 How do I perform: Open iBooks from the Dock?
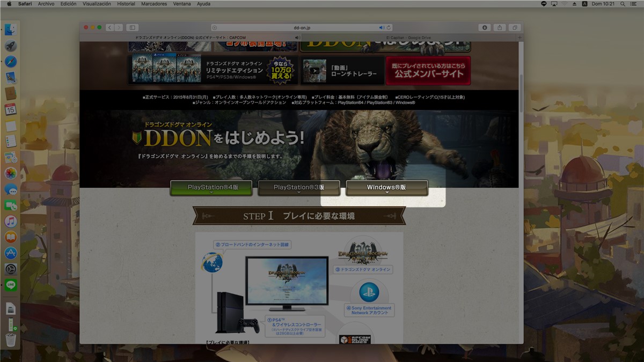[11, 237]
